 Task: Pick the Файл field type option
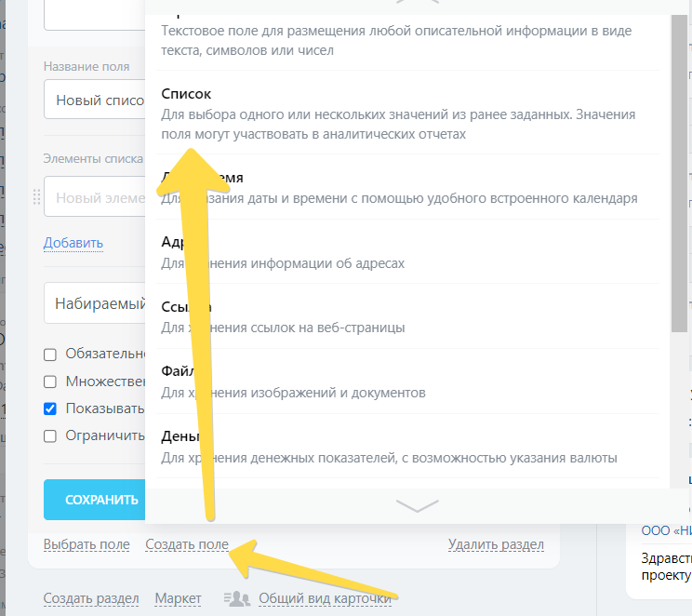pos(400,382)
